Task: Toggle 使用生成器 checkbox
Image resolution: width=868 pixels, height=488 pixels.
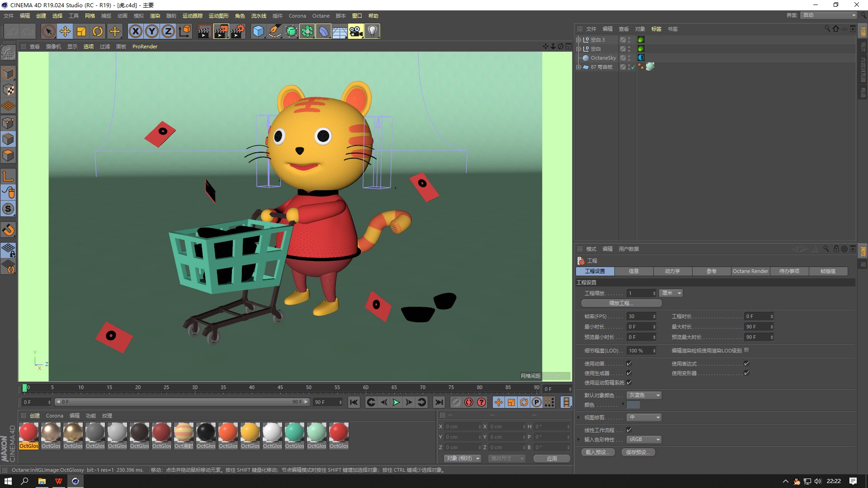Action: (629, 373)
